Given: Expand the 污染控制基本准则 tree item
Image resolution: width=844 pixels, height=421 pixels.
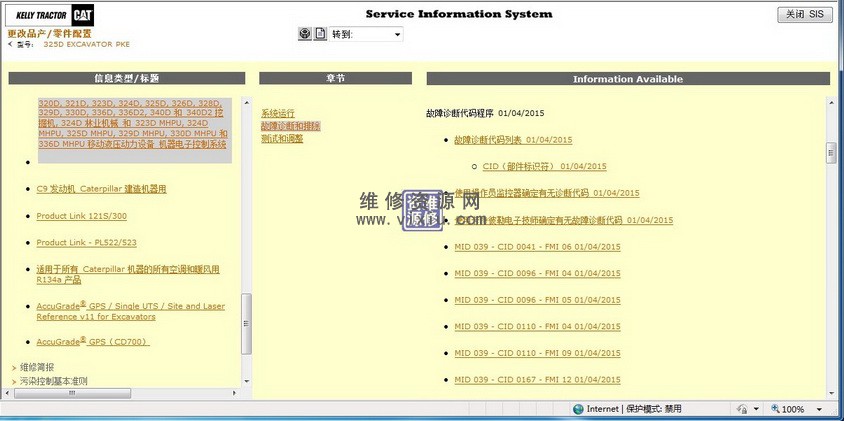Looking at the screenshot, I should (54, 381).
